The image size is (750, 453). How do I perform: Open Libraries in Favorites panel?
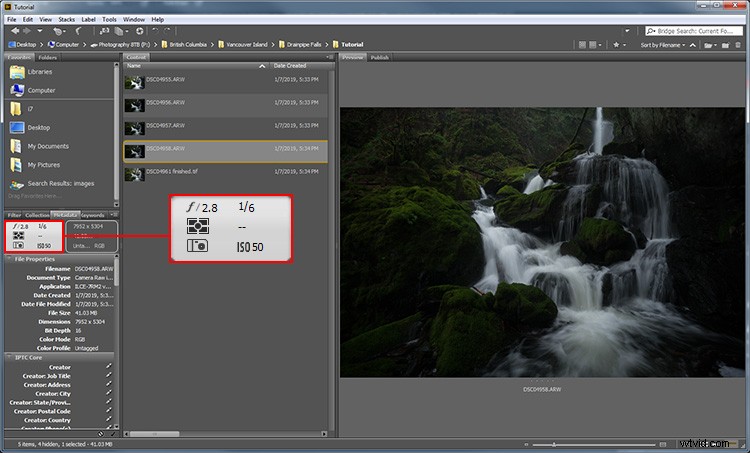click(x=40, y=72)
